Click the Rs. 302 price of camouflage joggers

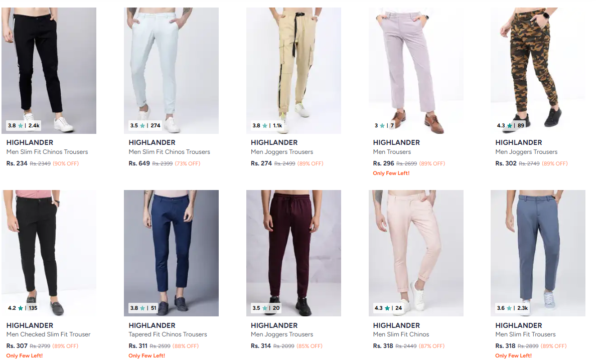(506, 163)
